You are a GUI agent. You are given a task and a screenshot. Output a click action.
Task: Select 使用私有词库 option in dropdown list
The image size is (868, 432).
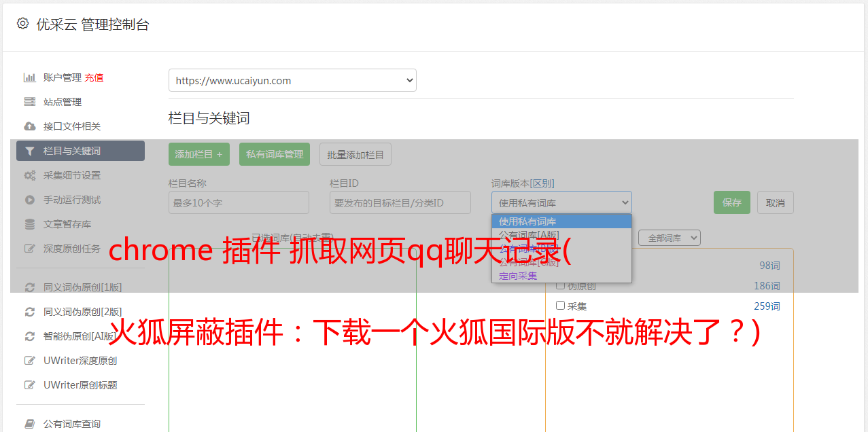pos(561,221)
